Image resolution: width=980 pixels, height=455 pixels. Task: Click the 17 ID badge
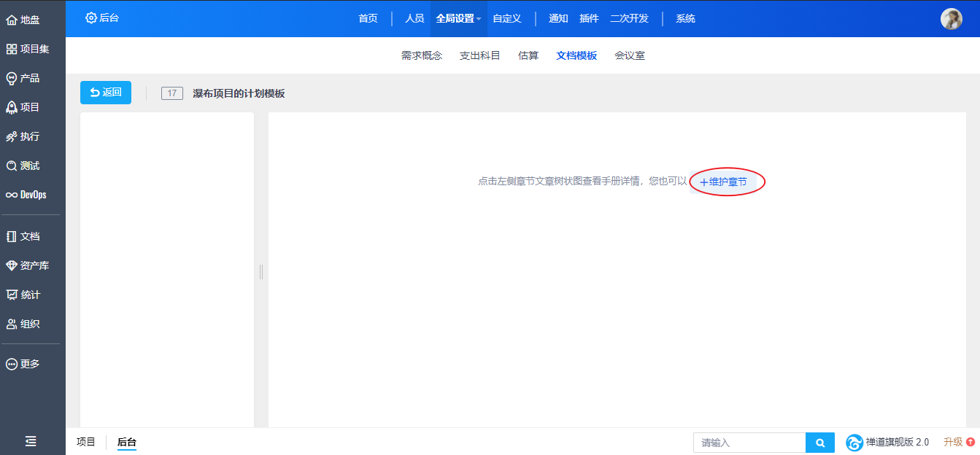pos(172,93)
